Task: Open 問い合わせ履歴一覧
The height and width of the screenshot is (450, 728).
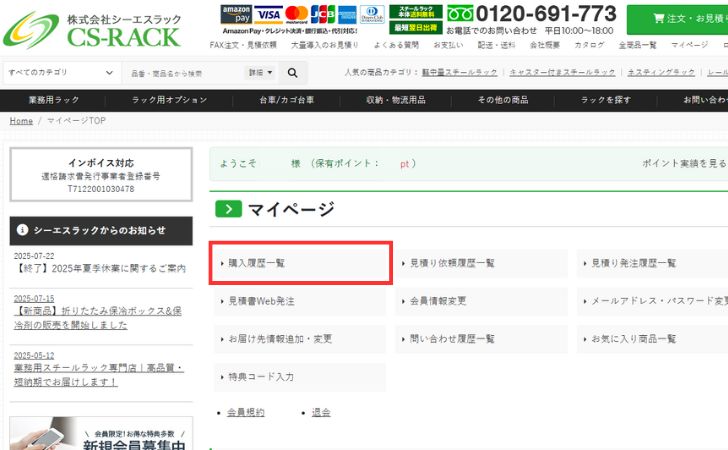Action: pos(481,339)
